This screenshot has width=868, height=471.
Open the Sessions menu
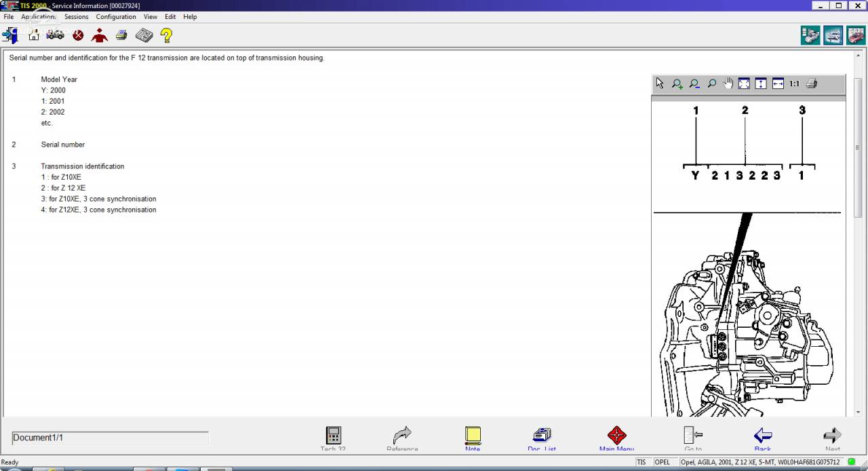coord(76,17)
